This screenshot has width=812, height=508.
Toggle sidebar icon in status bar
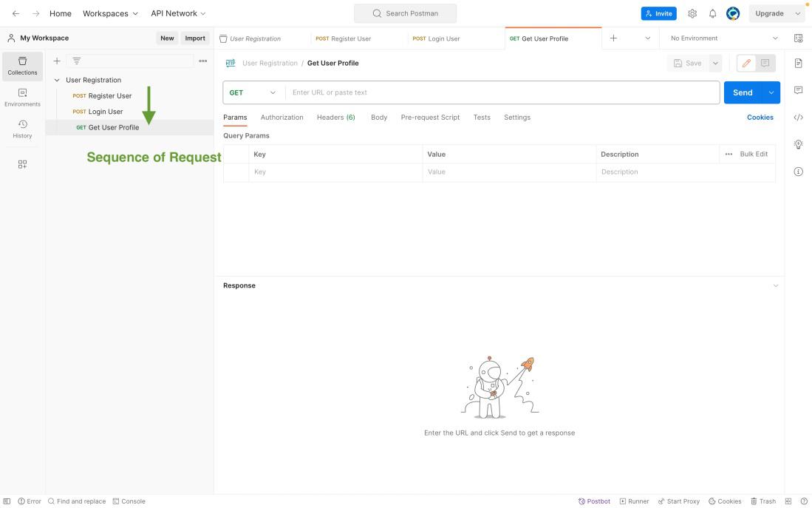[7, 501]
